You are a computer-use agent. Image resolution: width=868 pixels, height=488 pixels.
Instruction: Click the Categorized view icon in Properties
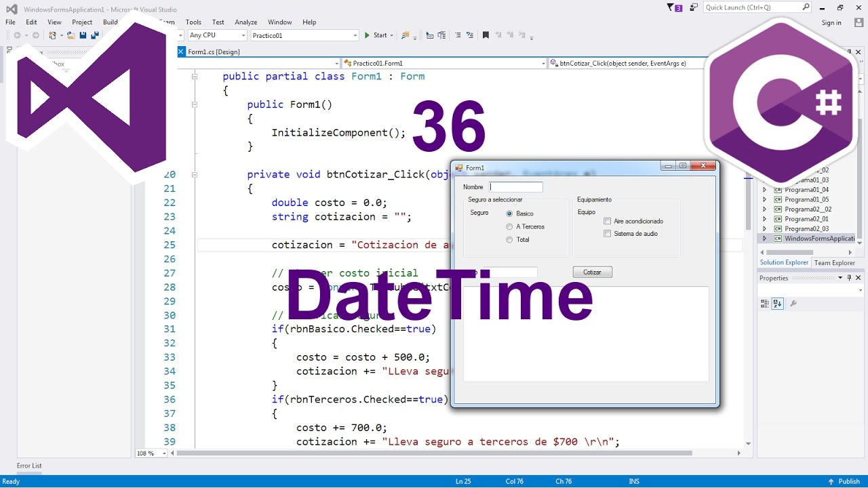coord(765,304)
